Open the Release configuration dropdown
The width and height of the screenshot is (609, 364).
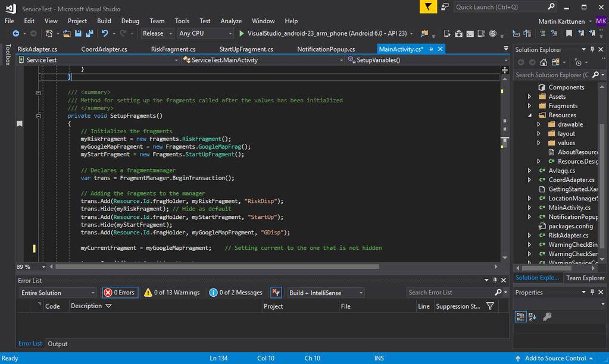(x=157, y=33)
